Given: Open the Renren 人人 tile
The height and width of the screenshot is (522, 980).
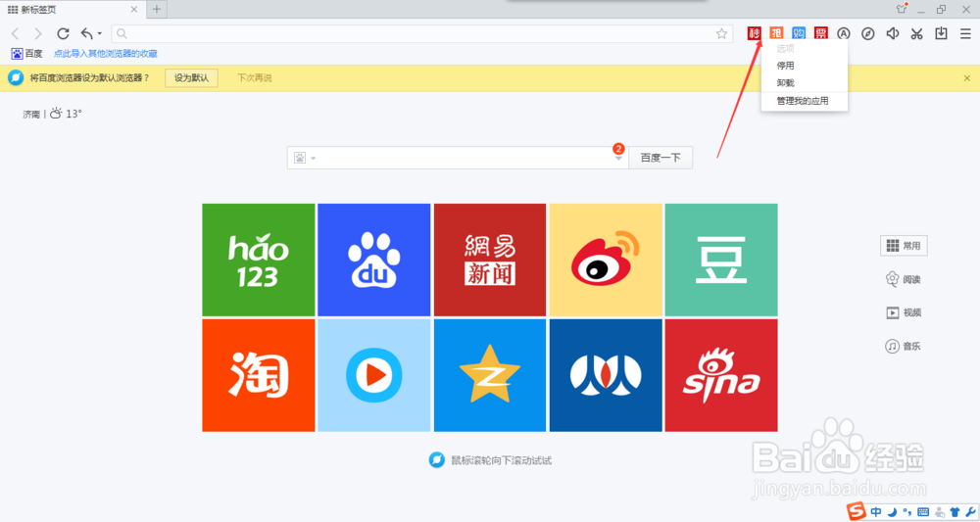Looking at the screenshot, I should click(606, 375).
